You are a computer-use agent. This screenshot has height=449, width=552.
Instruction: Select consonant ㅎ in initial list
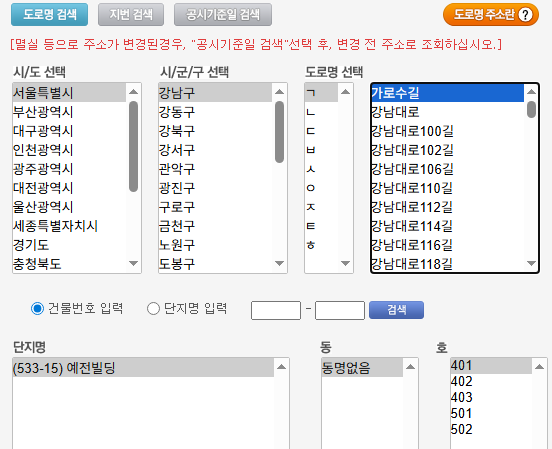tap(321, 245)
